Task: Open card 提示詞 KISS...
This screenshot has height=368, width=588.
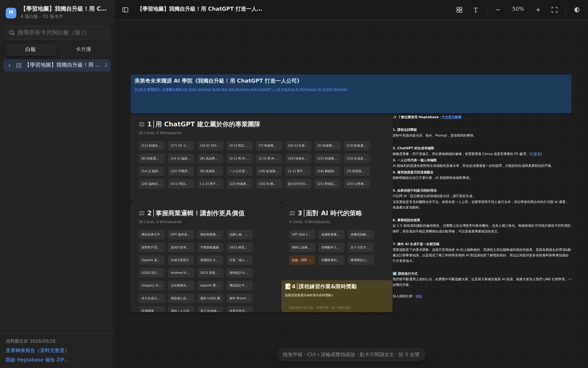Action: (x=298, y=184)
